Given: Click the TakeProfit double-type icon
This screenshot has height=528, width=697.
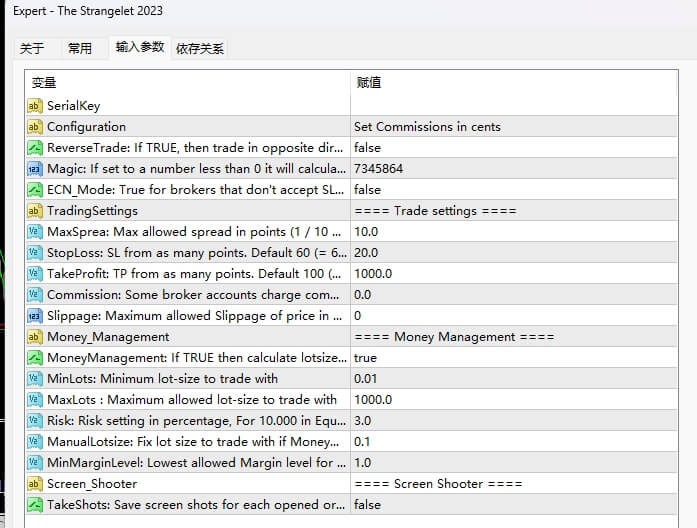Looking at the screenshot, I should tap(35, 274).
